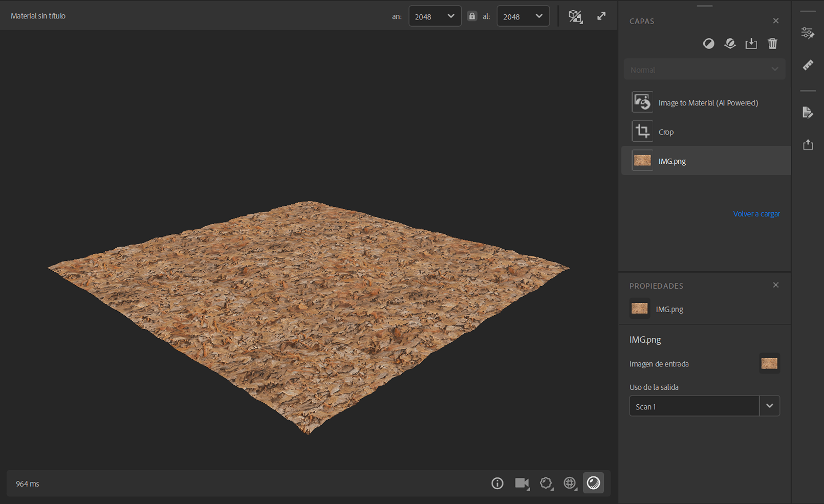Image resolution: width=824 pixels, height=504 pixels.
Task: Click the 'Imagen de entrada' thumbnail swatch
Action: tap(769, 364)
